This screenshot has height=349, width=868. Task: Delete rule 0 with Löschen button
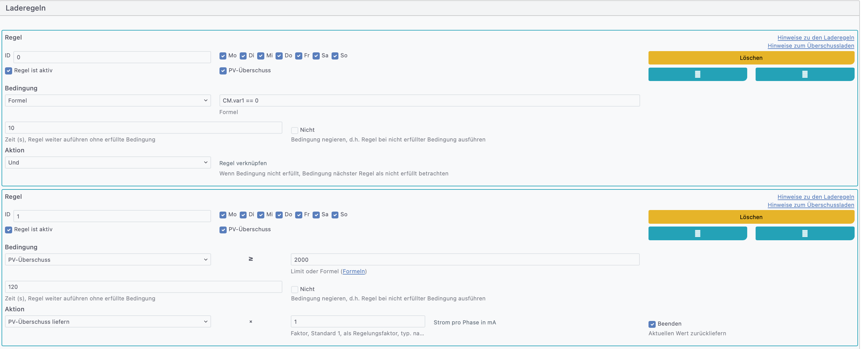click(x=751, y=58)
